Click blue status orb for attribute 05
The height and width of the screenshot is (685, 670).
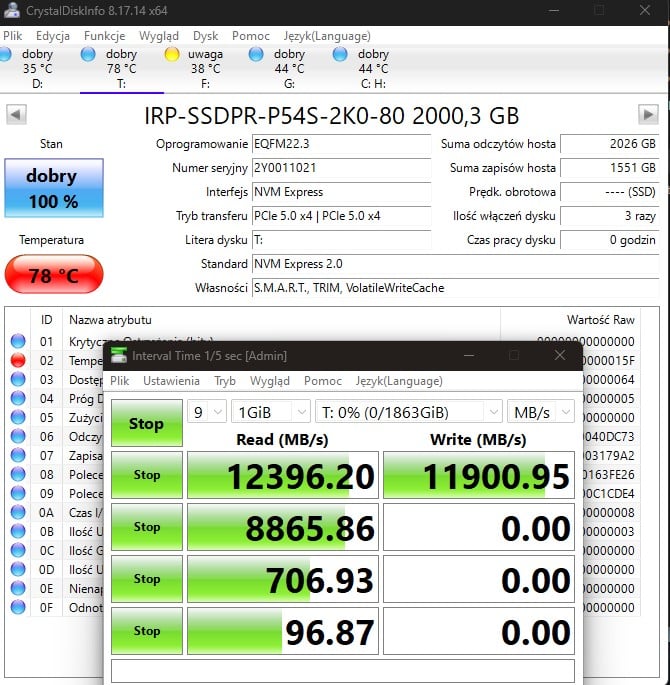click(17, 417)
